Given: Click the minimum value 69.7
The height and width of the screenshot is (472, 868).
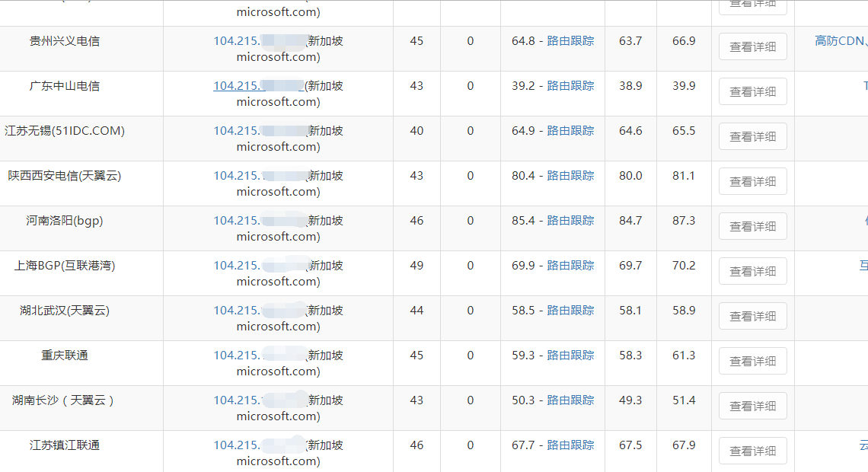Looking at the screenshot, I should (x=630, y=265).
